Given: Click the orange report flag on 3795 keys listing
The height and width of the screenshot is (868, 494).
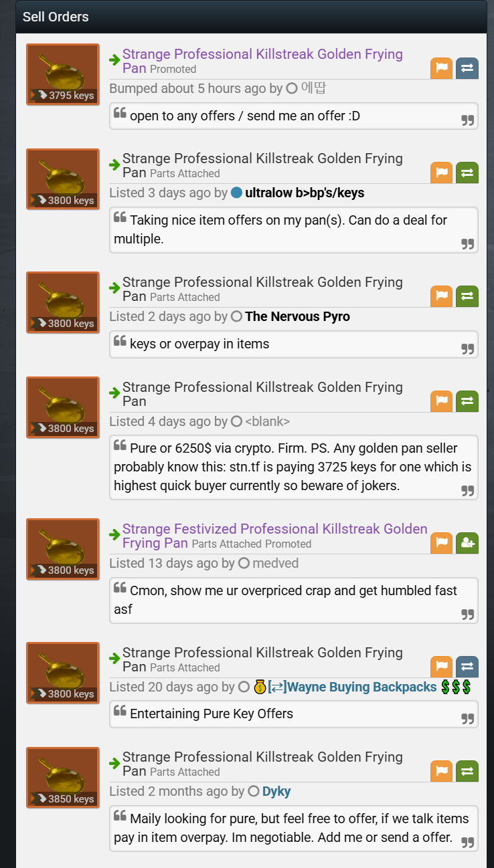Looking at the screenshot, I should point(441,68).
